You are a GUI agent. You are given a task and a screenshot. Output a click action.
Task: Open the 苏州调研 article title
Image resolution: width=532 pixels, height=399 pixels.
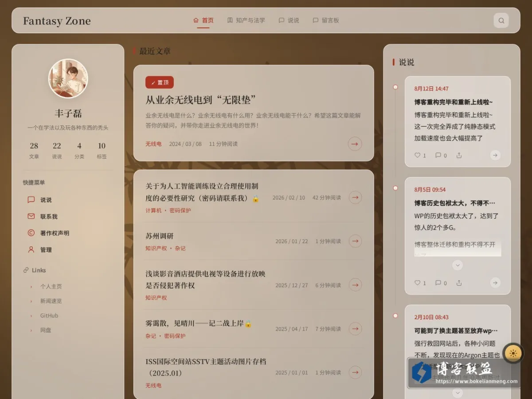(160, 236)
